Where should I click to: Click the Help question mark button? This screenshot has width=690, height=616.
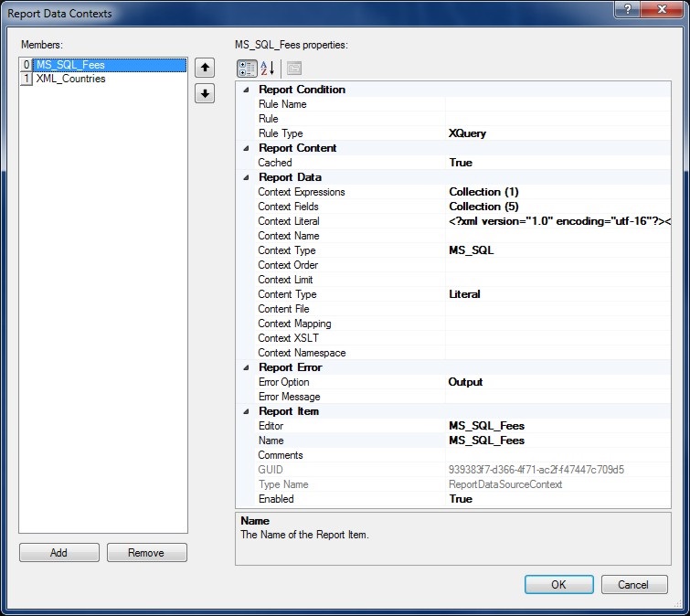point(626,9)
